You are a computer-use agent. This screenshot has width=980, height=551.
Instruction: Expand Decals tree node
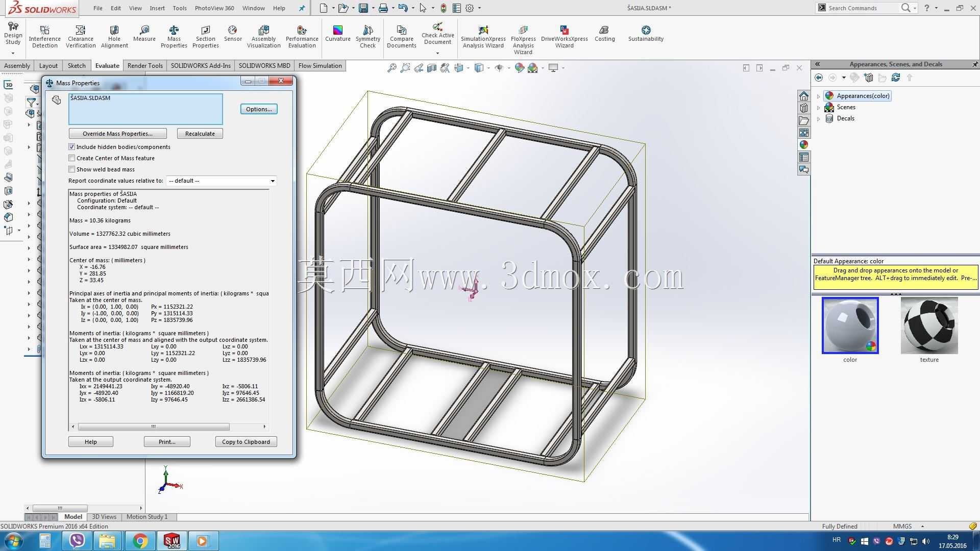819,118
